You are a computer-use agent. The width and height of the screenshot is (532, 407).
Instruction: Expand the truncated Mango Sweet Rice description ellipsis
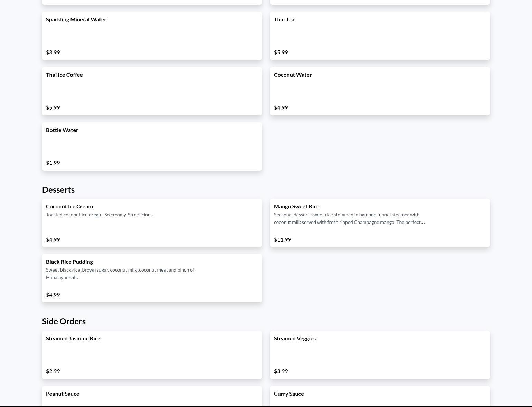[x=422, y=222]
